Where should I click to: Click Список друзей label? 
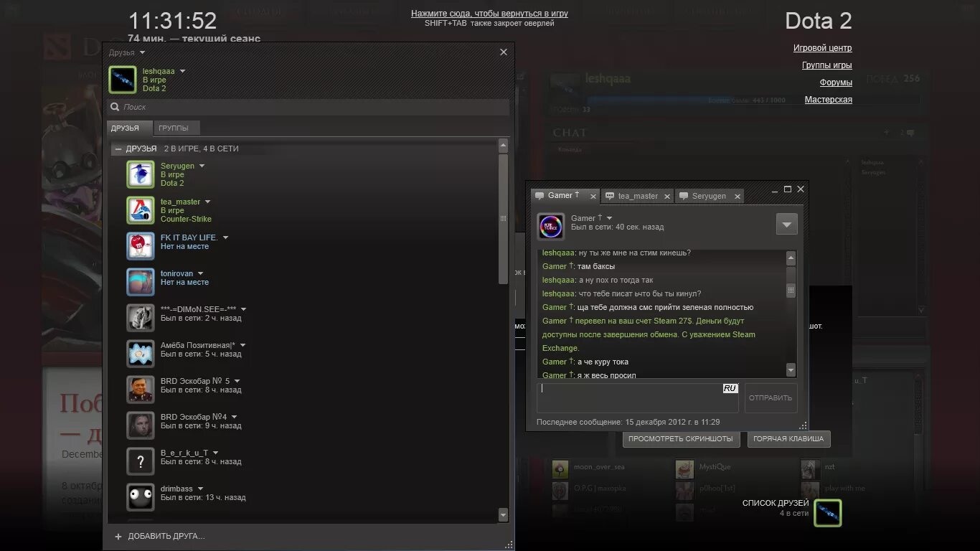tap(776, 503)
